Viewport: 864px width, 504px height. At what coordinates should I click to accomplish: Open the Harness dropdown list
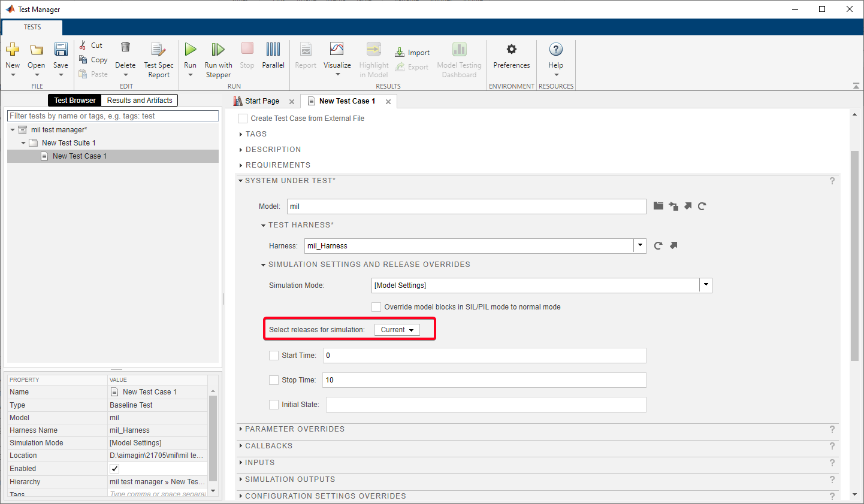pos(640,245)
